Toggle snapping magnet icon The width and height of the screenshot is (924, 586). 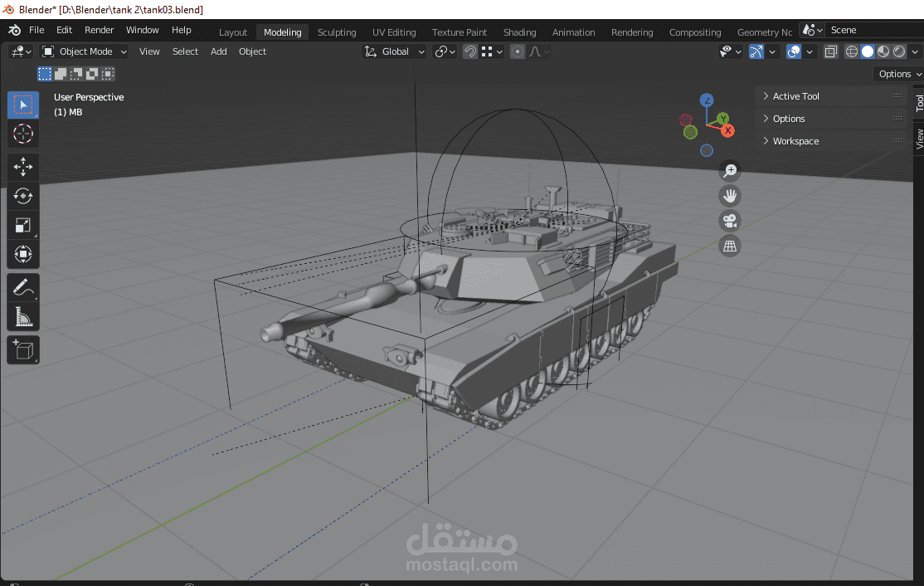(469, 52)
